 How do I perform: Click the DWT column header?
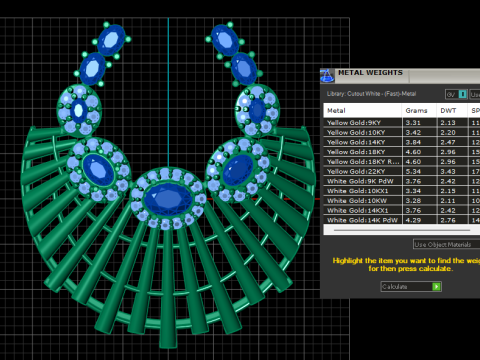coord(452,110)
